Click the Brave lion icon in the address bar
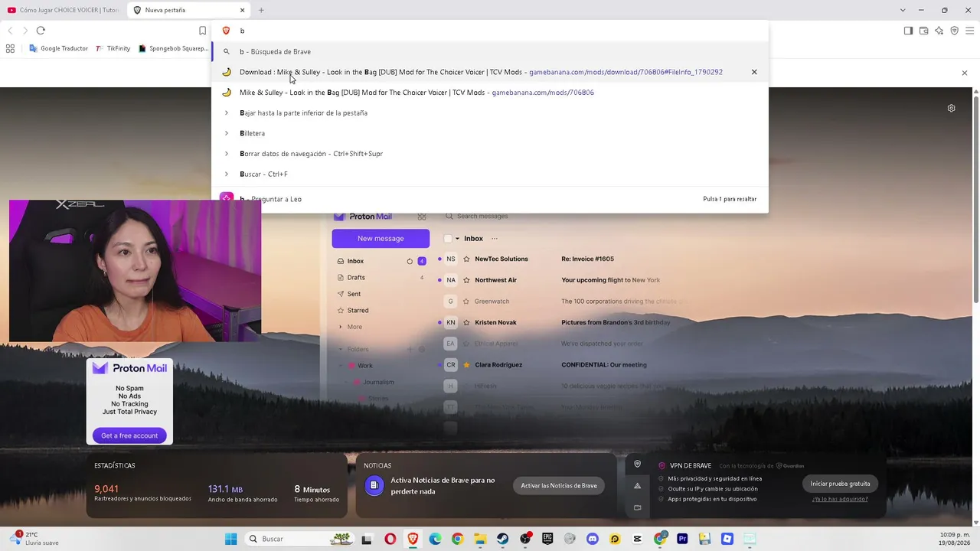980x551 pixels. coord(226,31)
